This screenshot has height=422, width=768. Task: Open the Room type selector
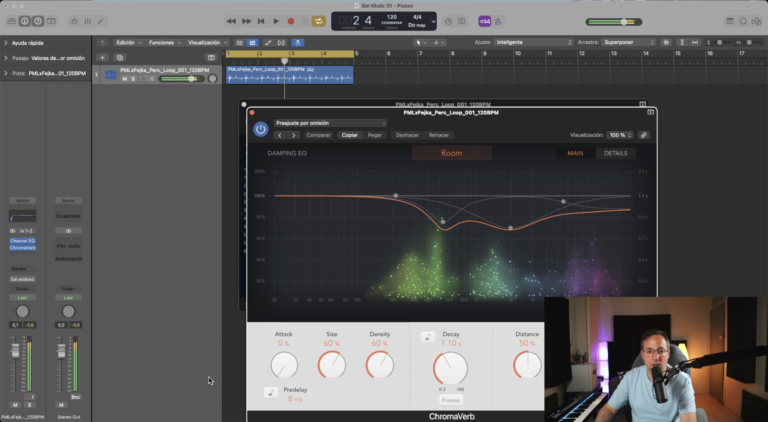452,153
